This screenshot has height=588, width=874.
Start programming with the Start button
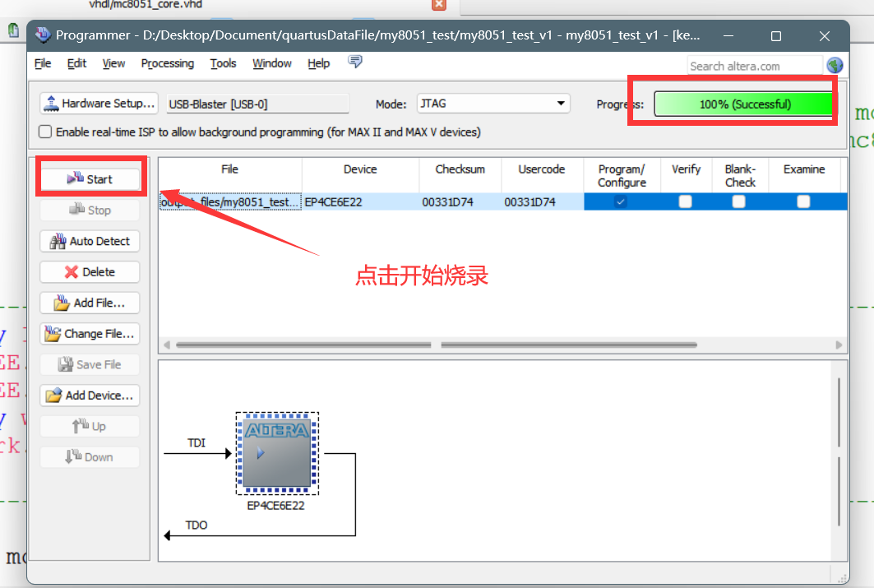point(90,179)
